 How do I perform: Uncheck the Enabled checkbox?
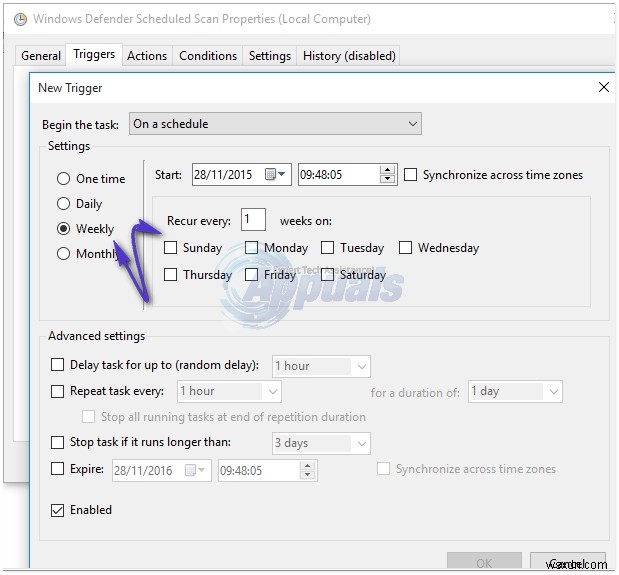point(57,510)
